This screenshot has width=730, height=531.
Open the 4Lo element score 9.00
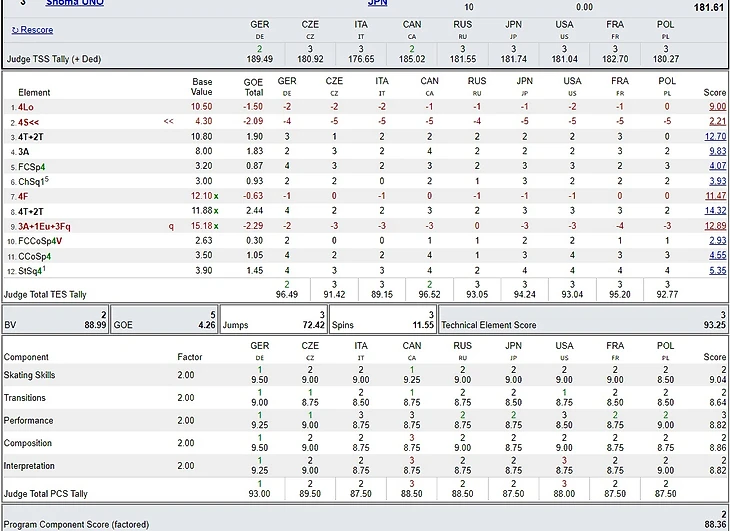point(716,106)
